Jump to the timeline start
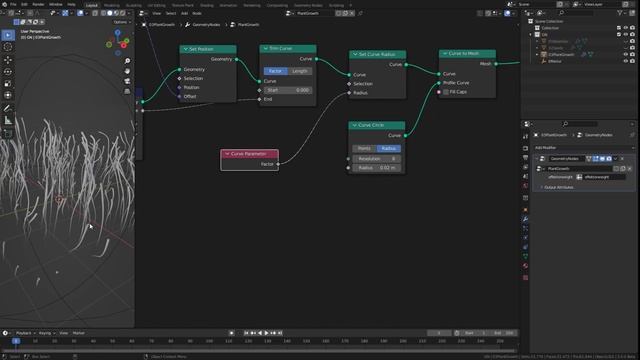This screenshot has width=640, height=360. (x=246, y=333)
